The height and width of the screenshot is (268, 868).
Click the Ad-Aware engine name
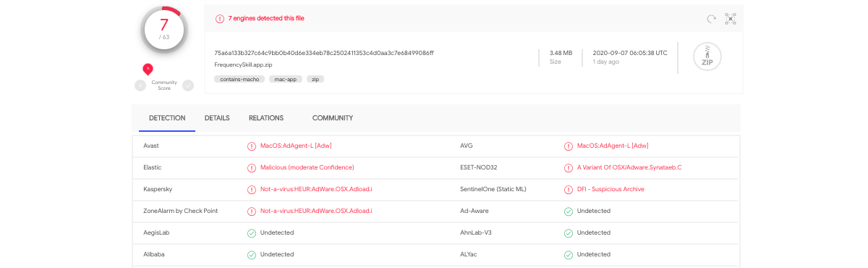474,211
